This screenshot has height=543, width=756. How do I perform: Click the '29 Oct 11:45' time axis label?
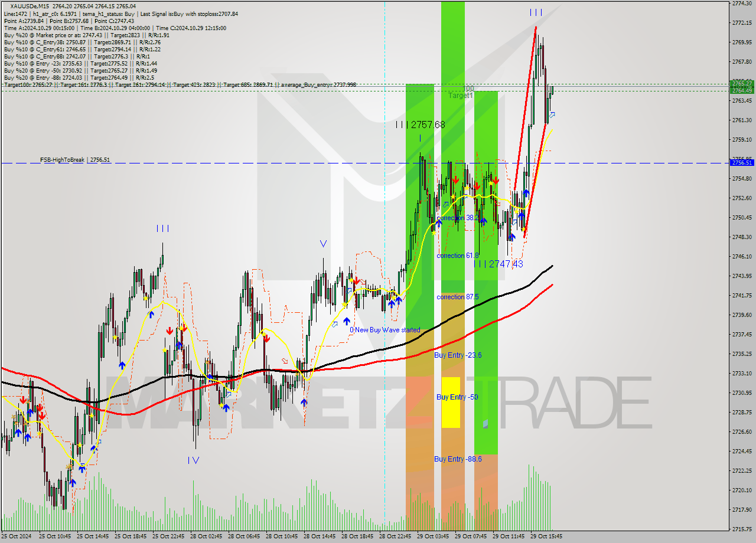pos(509,537)
